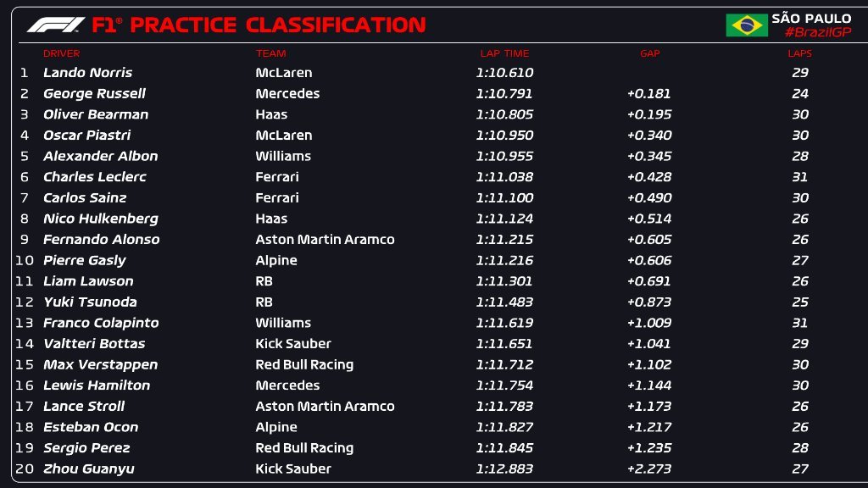This screenshot has width=868, height=488.
Task: Select the DRIVER column header
Action: pyautogui.click(x=61, y=53)
